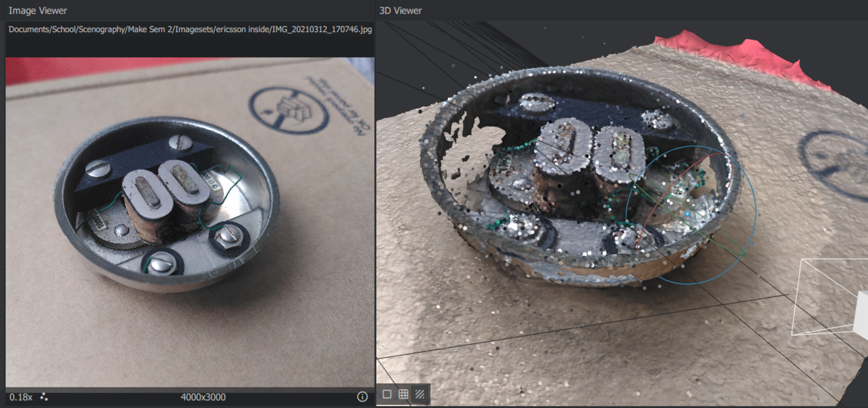
Task: Click the 4000x3000 image resolution label
Action: pyautogui.click(x=203, y=397)
